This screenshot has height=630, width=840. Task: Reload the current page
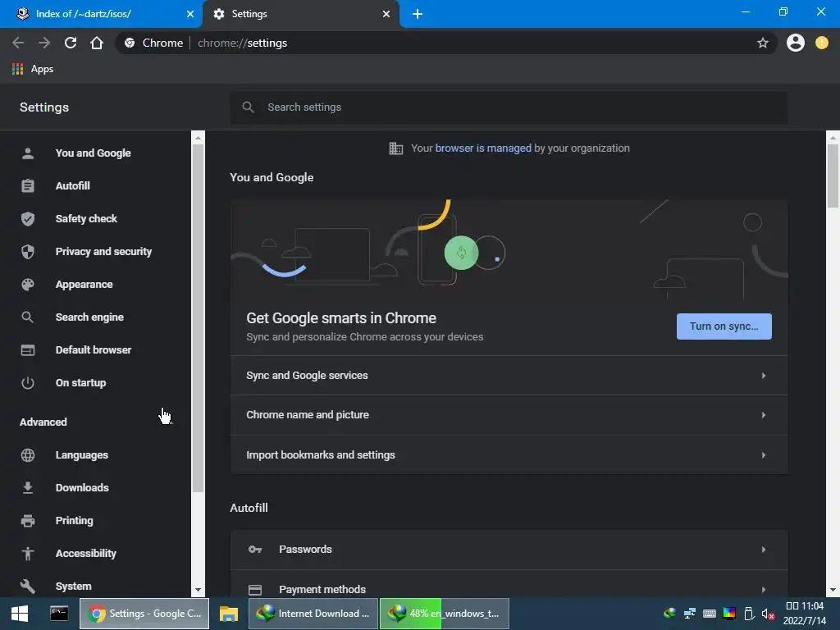(71, 43)
